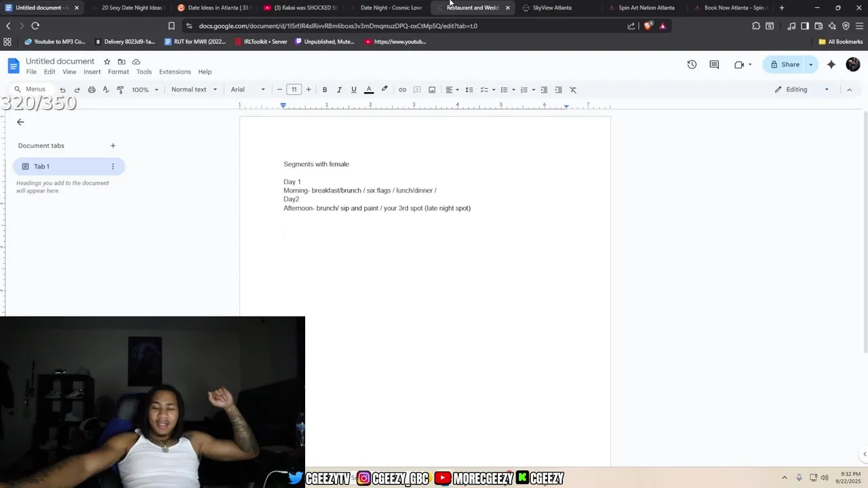Screen dimensions: 868x488
Task: Open the text color picker
Action: pos(369,89)
